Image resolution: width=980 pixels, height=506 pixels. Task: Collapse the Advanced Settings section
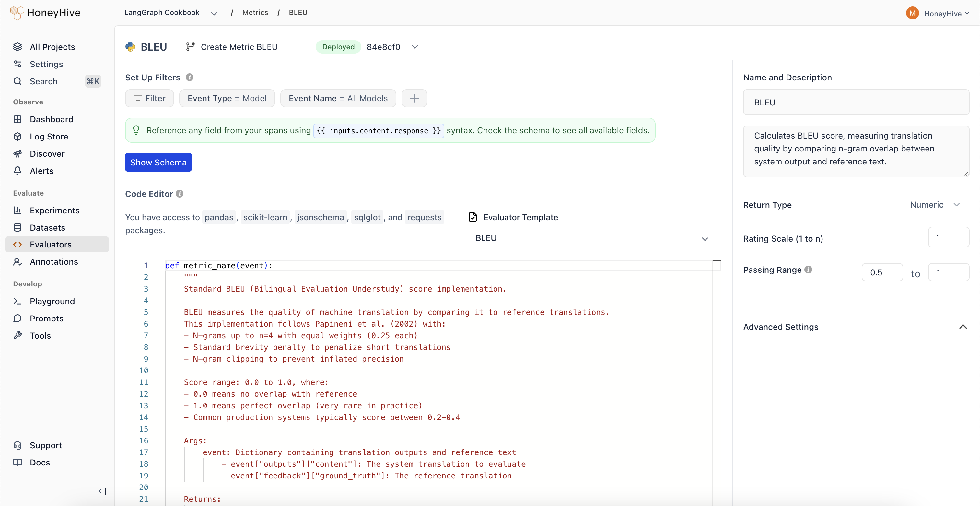[x=963, y=326]
